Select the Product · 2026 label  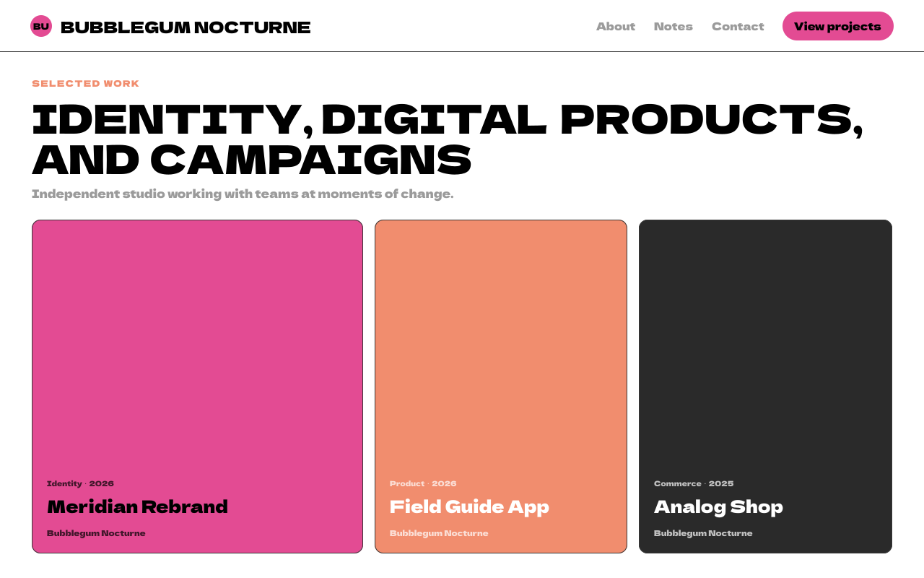tap(423, 483)
